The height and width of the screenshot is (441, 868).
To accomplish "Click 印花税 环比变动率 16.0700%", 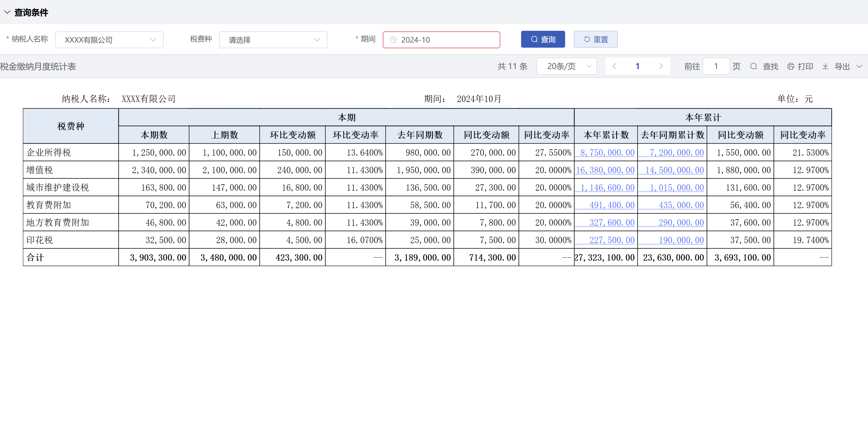I will point(365,240).
